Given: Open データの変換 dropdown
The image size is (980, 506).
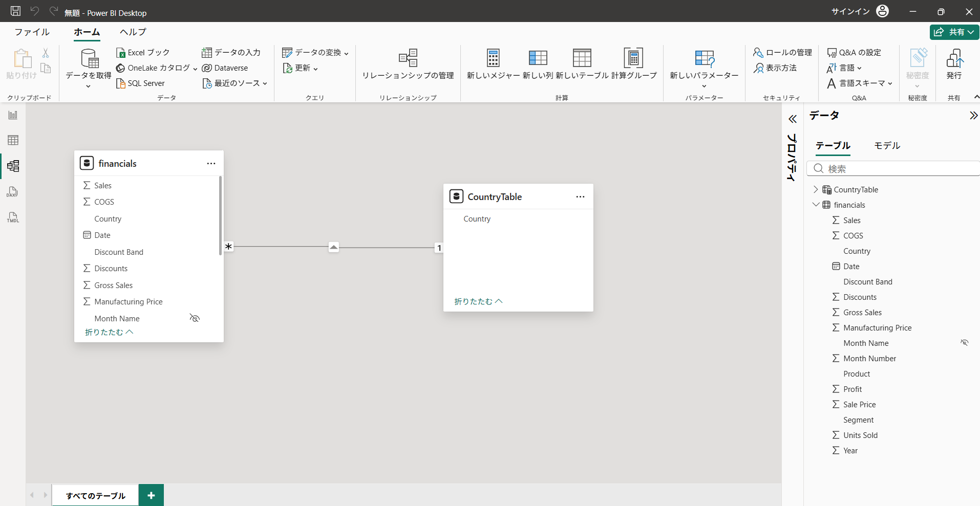Looking at the screenshot, I should (x=315, y=53).
